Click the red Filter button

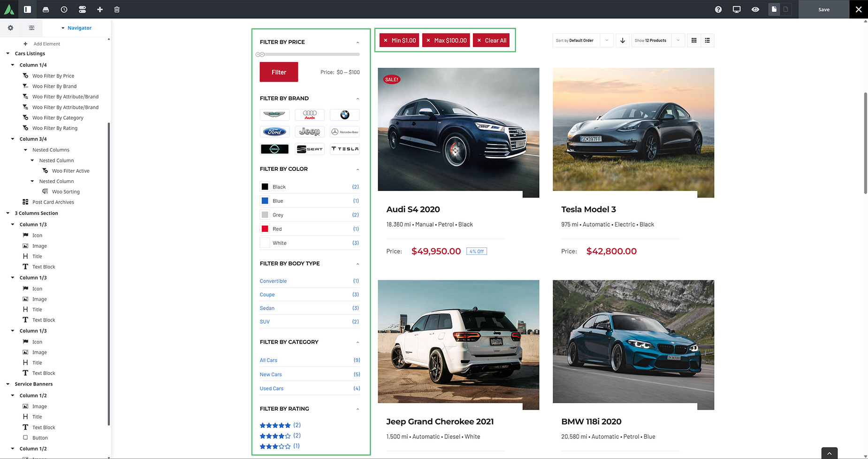[279, 72]
